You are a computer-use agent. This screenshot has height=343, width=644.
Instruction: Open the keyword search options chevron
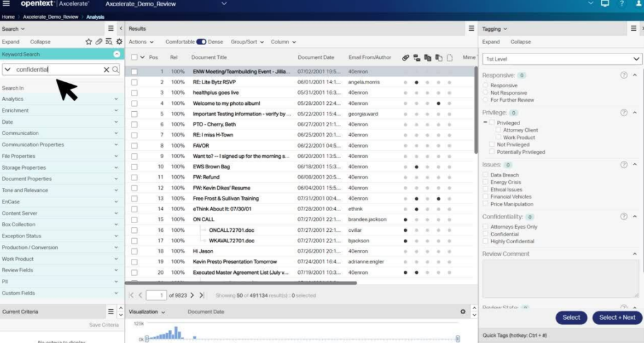pos(8,69)
